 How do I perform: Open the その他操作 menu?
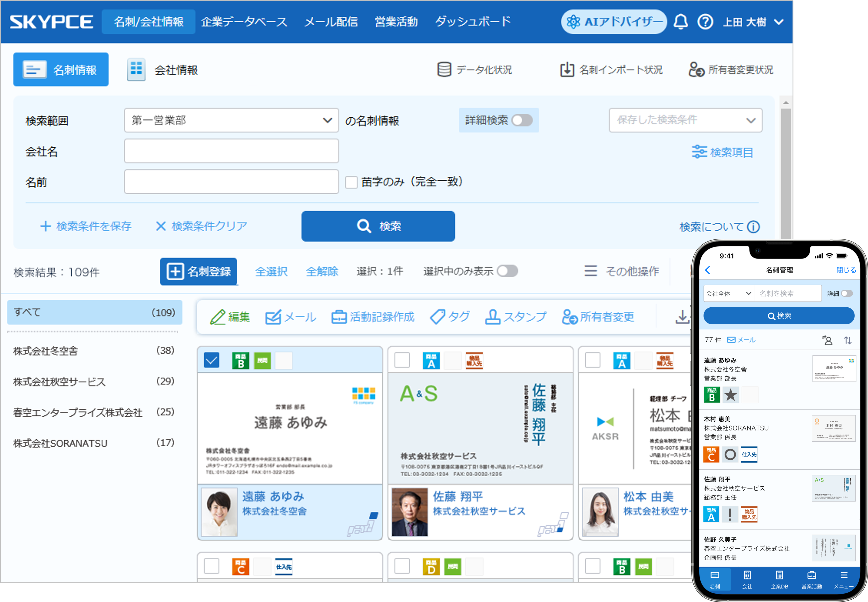point(621,271)
